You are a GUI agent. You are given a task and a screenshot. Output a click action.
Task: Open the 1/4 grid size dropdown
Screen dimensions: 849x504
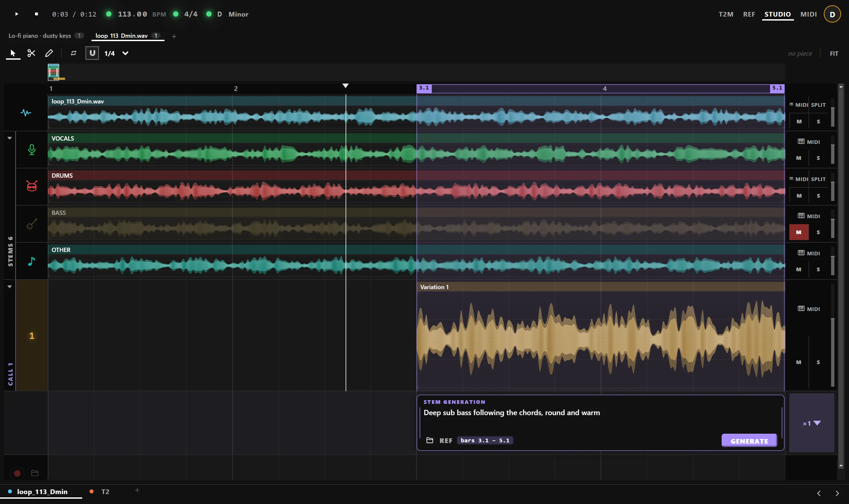tap(116, 53)
